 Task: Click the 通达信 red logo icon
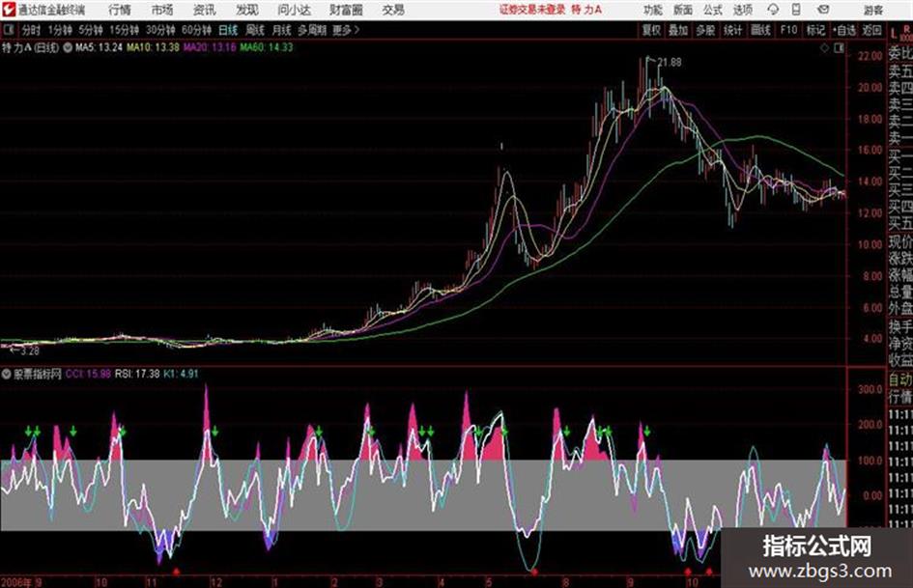click(9, 10)
